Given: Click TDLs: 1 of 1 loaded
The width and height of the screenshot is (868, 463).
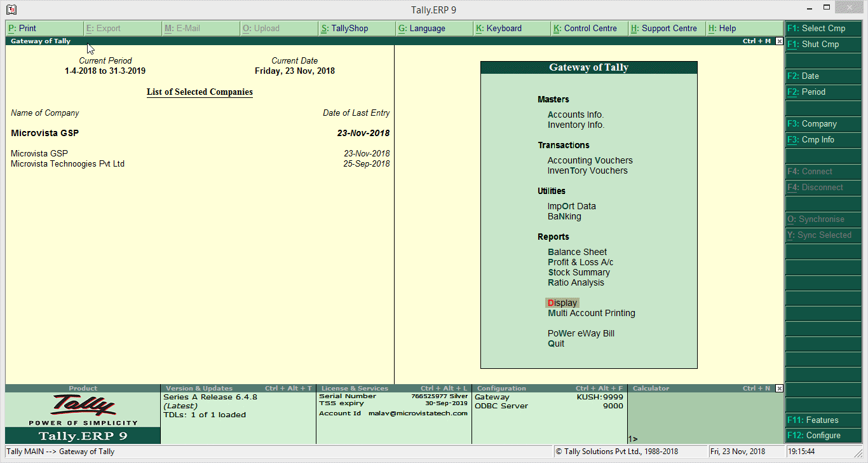Looking at the screenshot, I should click(205, 415).
